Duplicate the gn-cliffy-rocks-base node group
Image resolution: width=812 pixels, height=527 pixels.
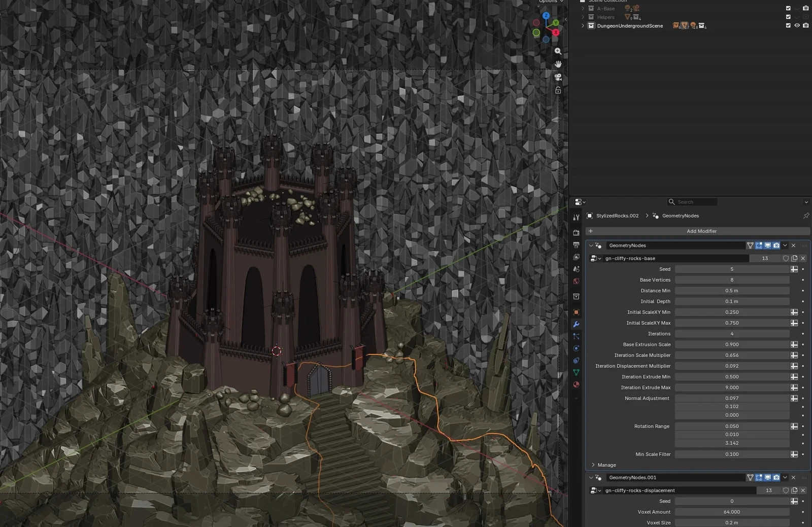(794, 258)
